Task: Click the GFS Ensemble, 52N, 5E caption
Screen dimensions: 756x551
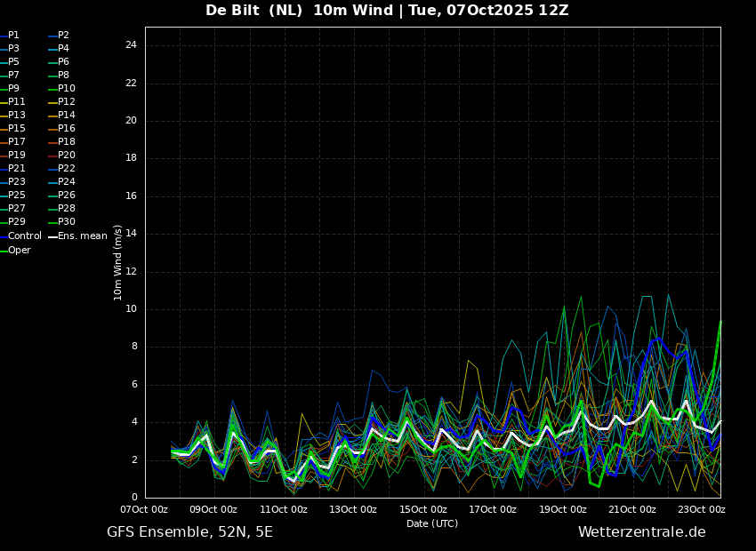Action: [x=190, y=532]
